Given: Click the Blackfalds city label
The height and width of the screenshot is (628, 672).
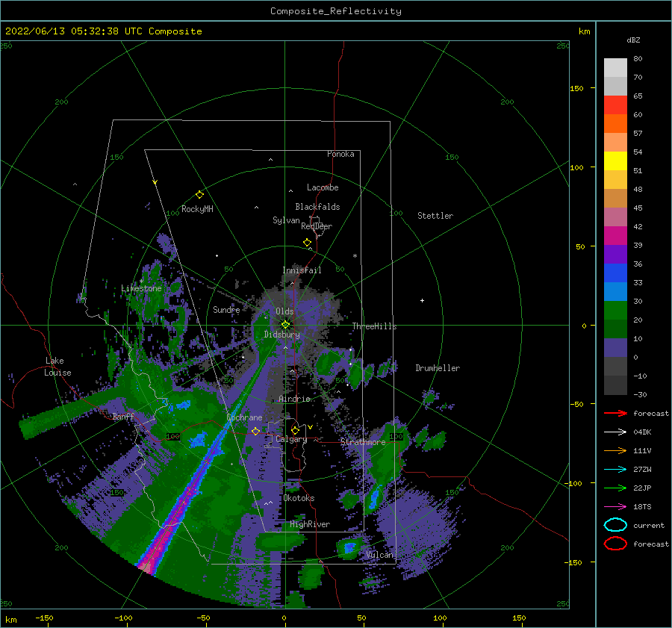Looking at the screenshot, I should pyautogui.click(x=317, y=207).
